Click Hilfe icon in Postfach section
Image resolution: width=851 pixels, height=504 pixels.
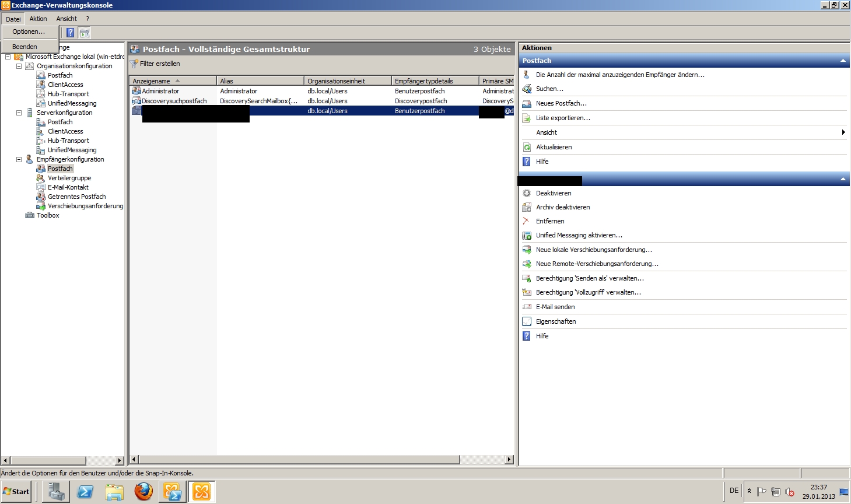526,162
